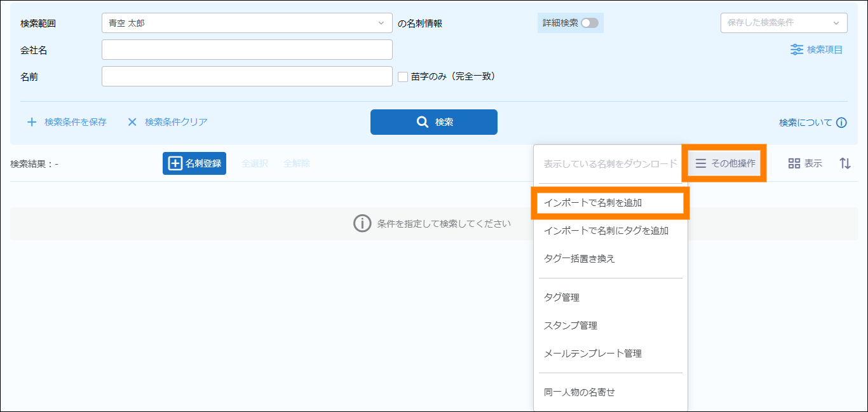Choose インポートで名刺にタグを追加 menu item

click(x=606, y=231)
